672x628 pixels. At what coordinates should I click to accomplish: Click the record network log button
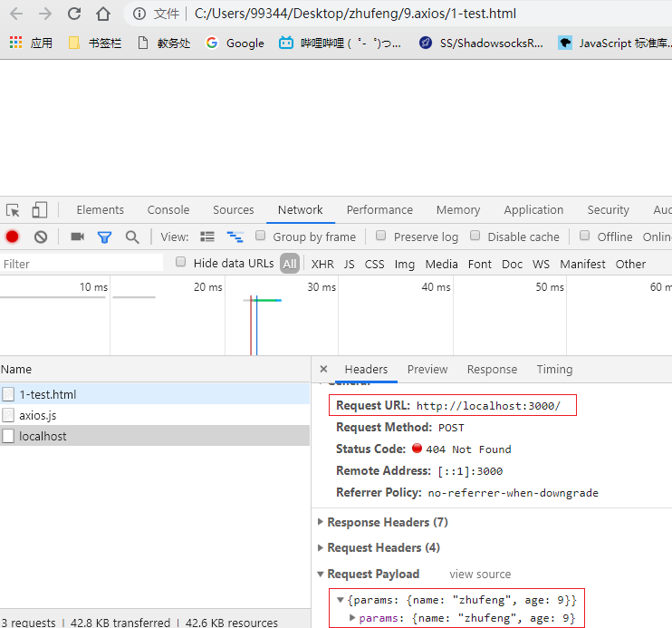click(x=13, y=237)
